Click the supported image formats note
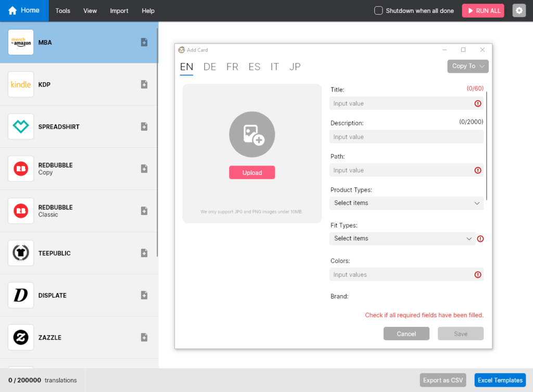Screen dimensions: 533x392 point(251,212)
